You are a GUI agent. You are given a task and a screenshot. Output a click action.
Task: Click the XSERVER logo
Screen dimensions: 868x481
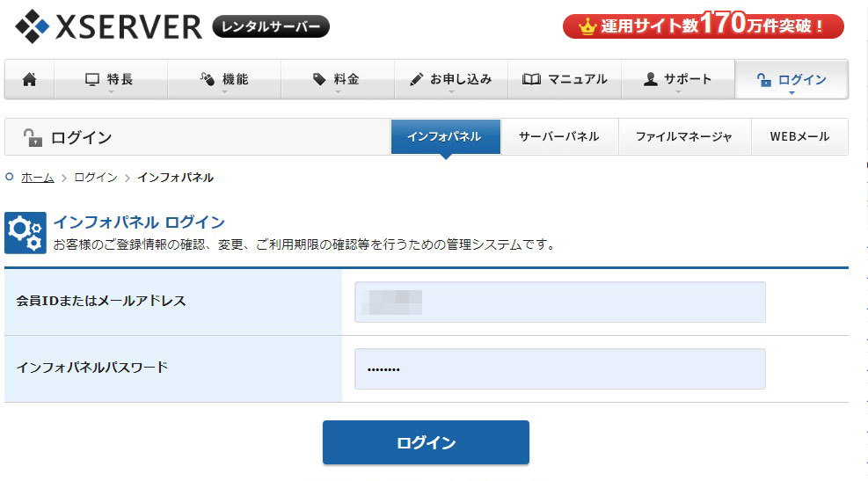pyautogui.click(x=108, y=26)
